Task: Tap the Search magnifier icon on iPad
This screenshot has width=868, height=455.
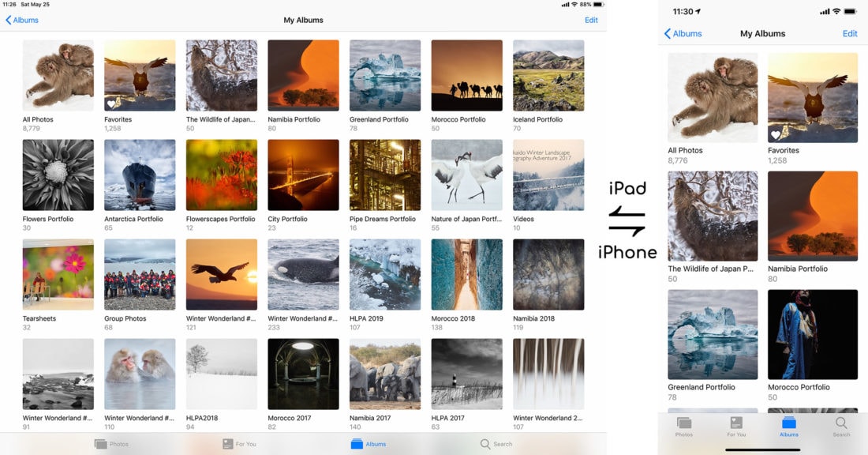Action: pos(485,444)
